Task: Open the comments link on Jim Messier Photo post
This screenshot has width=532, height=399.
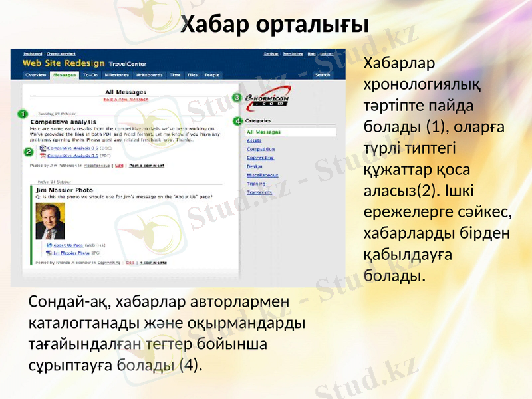Action: click(x=152, y=263)
